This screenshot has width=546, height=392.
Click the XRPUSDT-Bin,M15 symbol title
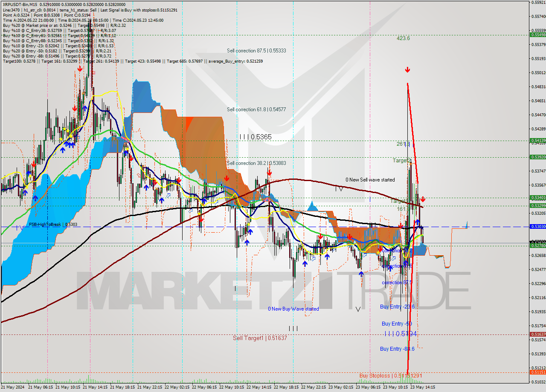[20, 4]
